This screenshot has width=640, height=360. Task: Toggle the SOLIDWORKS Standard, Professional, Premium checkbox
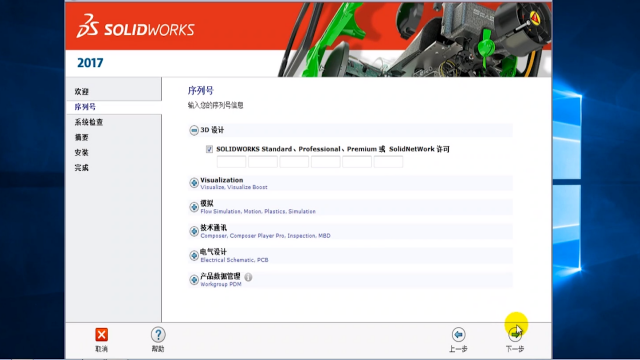point(209,149)
